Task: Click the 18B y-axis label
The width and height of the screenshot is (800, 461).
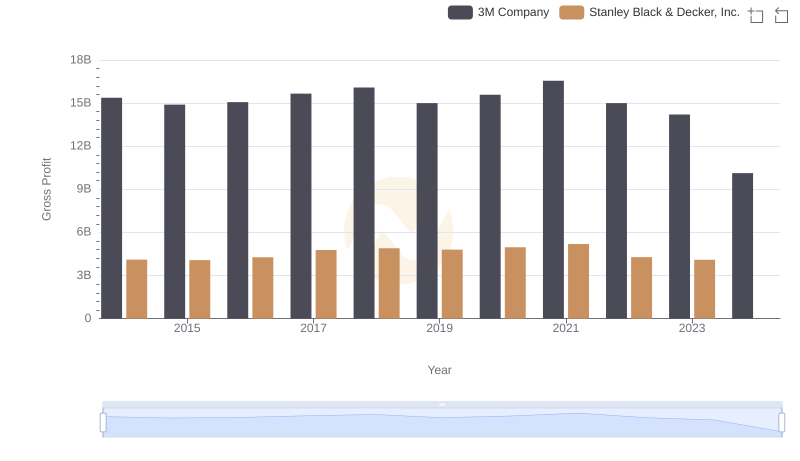Action: (81, 60)
